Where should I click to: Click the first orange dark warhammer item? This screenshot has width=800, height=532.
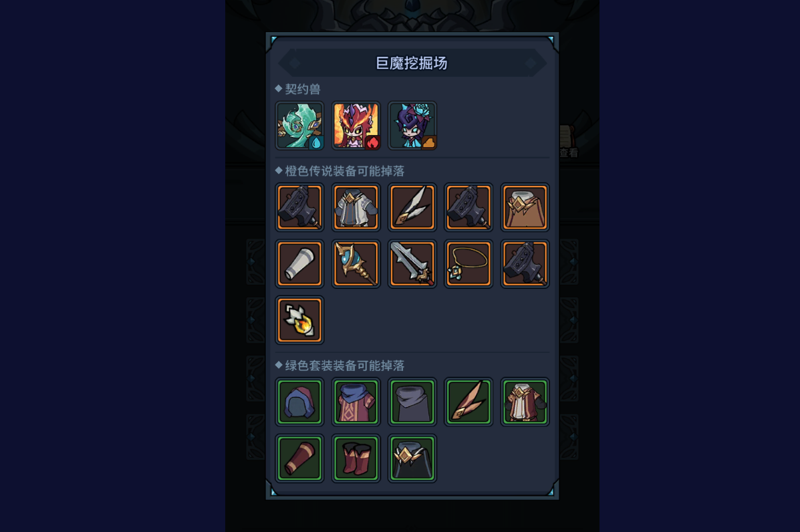pyautogui.click(x=299, y=207)
